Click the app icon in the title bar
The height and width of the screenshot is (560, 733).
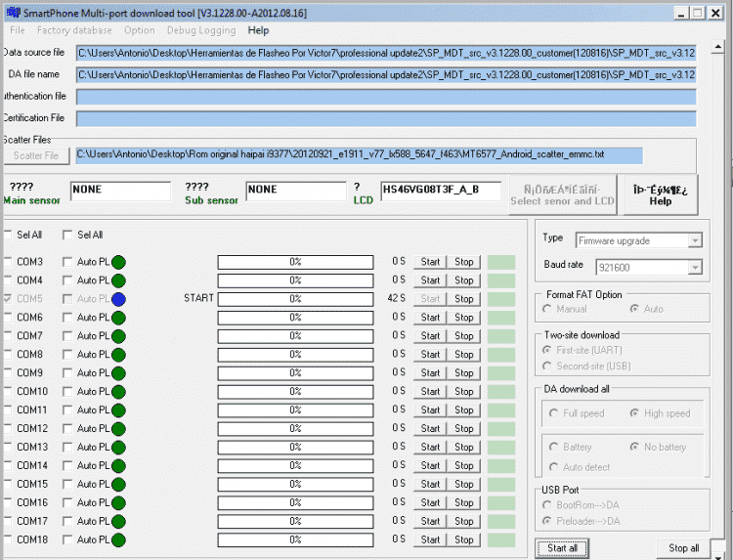(13, 13)
